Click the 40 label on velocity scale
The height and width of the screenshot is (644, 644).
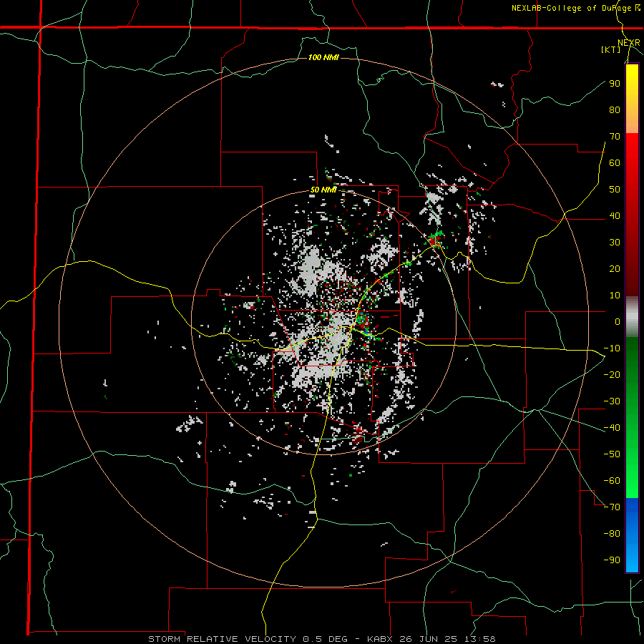pos(615,215)
